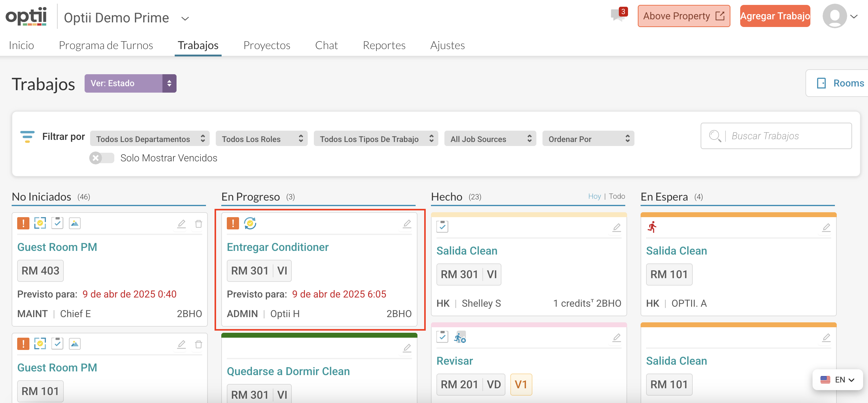Show Hoy jobs in Hecho column
Image resolution: width=868 pixels, height=403 pixels.
[x=594, y=196]
